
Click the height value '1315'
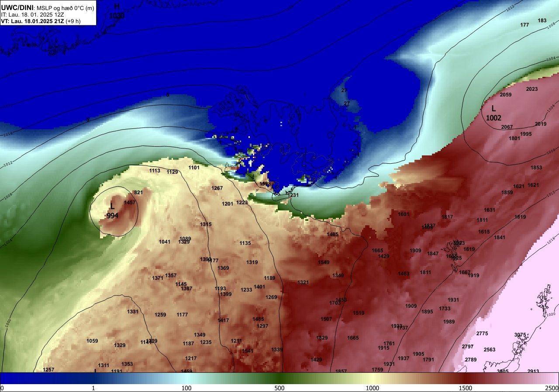(206, 224)
